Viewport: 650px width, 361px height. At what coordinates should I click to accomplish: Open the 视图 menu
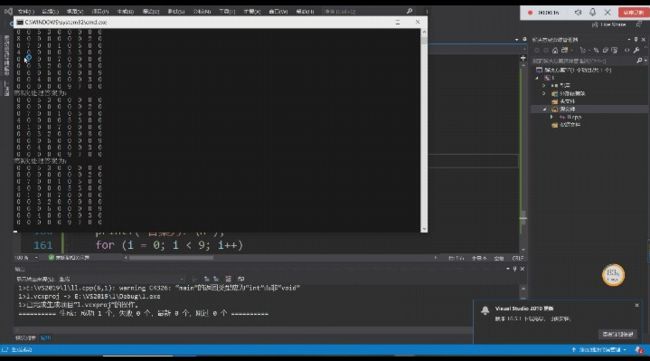coord(75,11)
